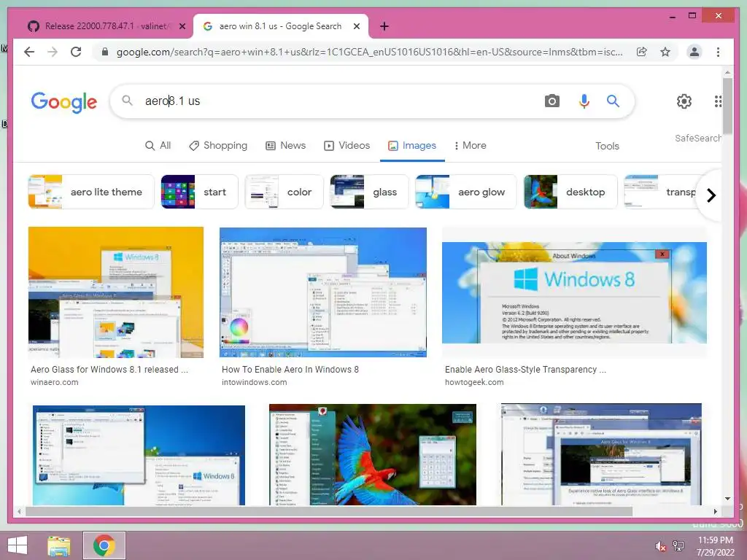Open the Chrome profile avatar
This screenshot has height=560, width=747.
[x=694, y=52]
